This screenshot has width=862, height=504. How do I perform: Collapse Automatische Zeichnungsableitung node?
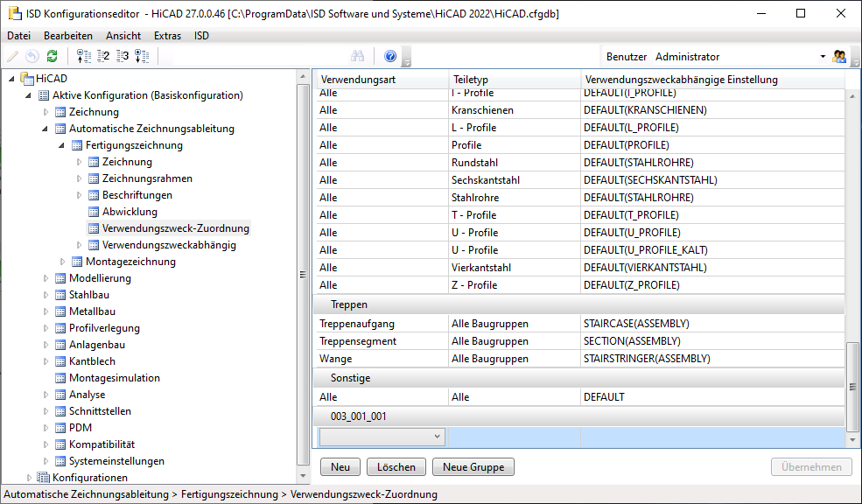pos(46,129)
